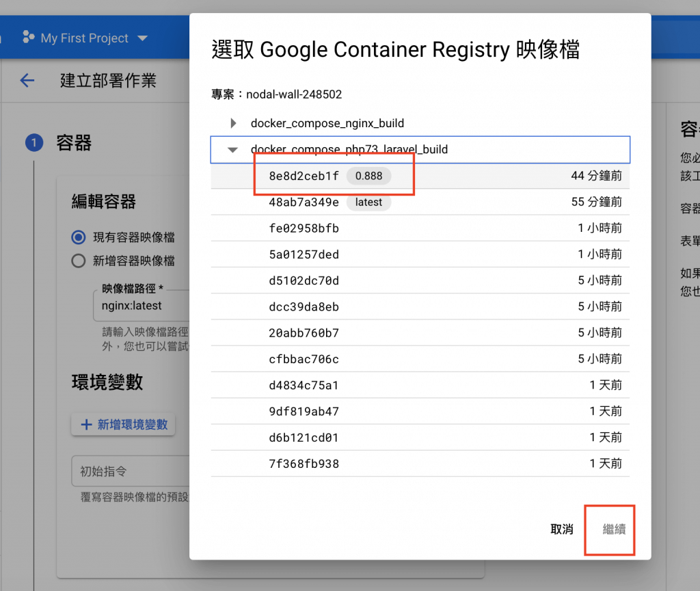Select image row dcc39da8eb
Image resolution: width=700 pixels, height=591 pixels.
420,306
